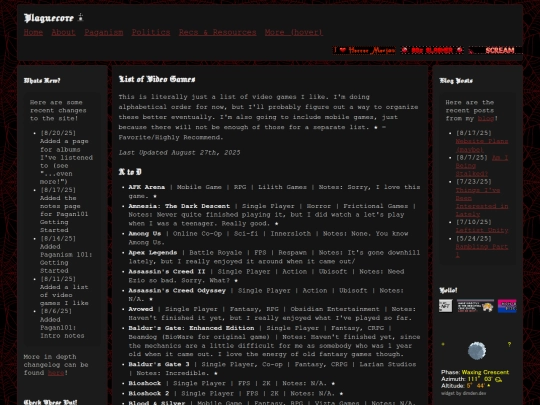Select the Blood & Silver game title

tap(157, 402)
